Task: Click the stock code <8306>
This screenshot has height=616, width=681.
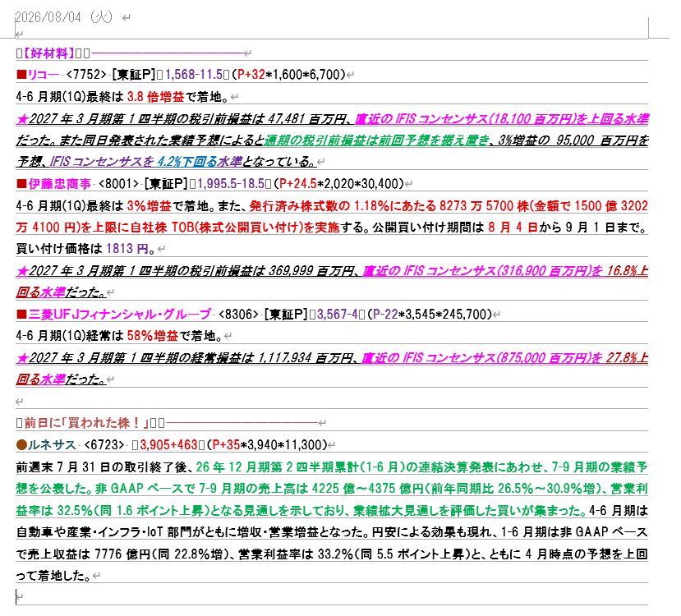Action: click(238, 315)
